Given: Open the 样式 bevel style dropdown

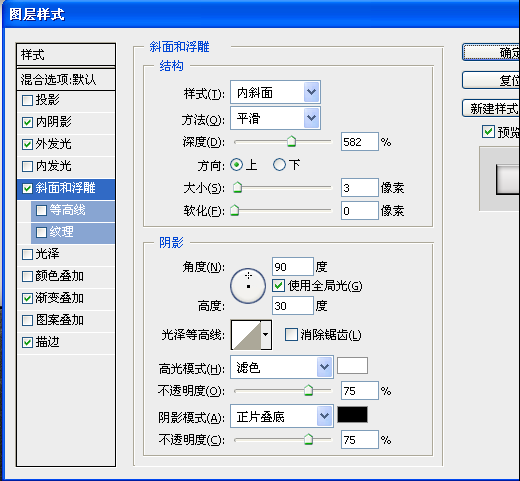Looking at the screenshot, I should [x=275, y=92].
